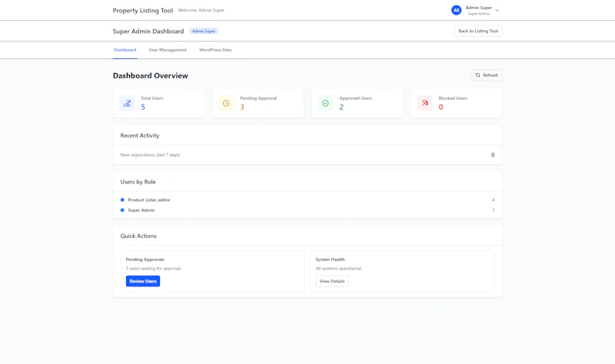Click the Pending Approval clock icon

coord(226,104)
